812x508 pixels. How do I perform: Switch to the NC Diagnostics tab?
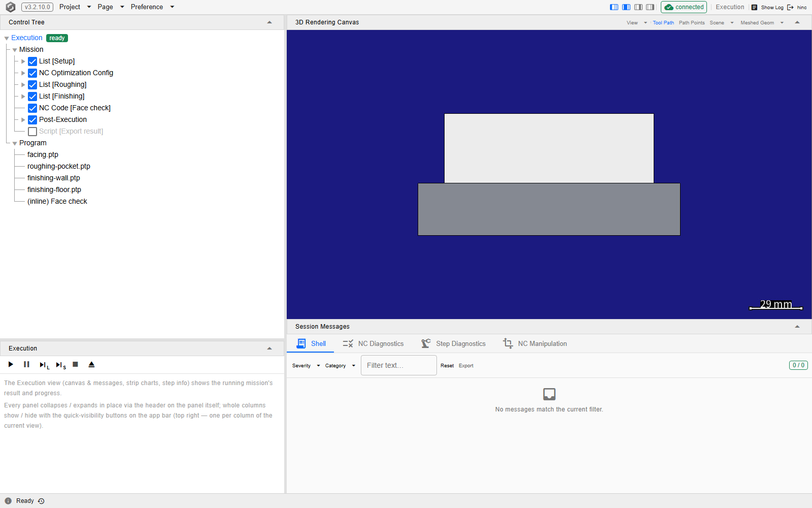point(373,344)
